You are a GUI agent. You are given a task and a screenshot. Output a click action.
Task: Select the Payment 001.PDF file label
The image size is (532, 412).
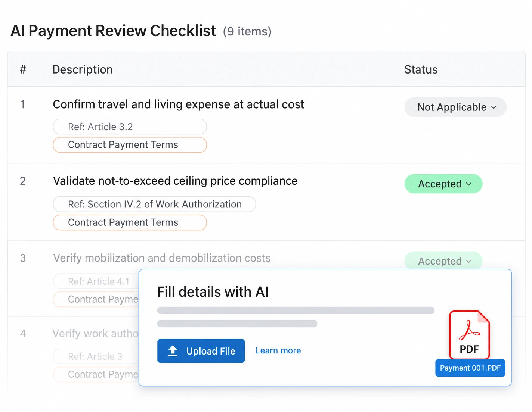(x=470, y=368)
